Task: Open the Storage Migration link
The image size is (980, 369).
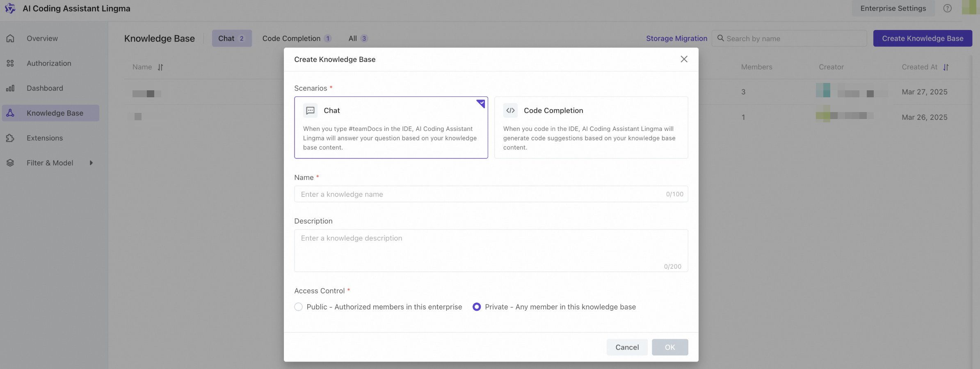Action: tap(676, 38)
